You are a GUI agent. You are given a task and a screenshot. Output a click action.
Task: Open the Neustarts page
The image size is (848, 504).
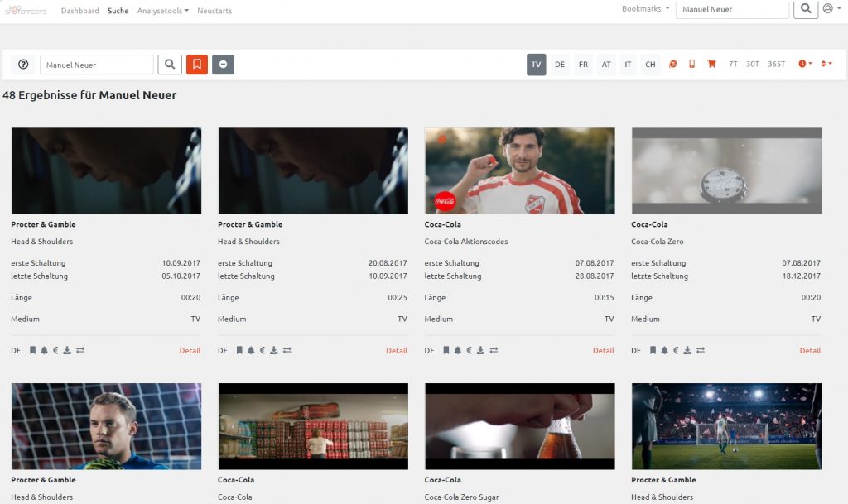[214, 10]
